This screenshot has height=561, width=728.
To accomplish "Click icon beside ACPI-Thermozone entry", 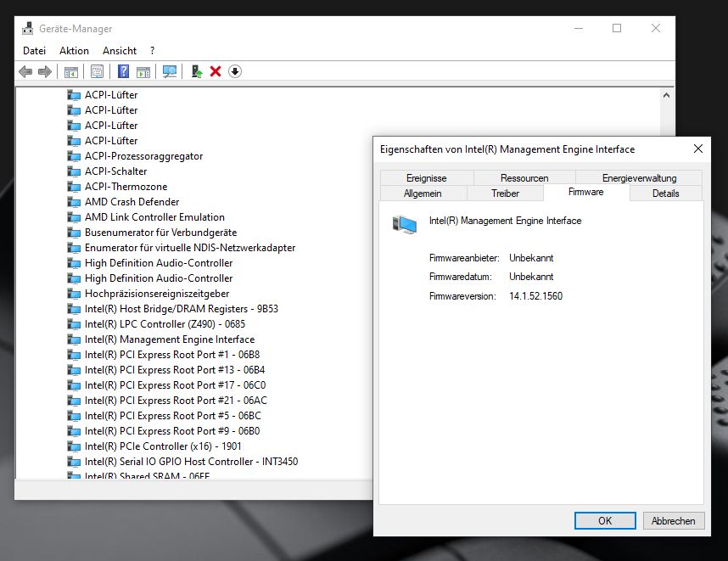I will click(x=74, y=187).
